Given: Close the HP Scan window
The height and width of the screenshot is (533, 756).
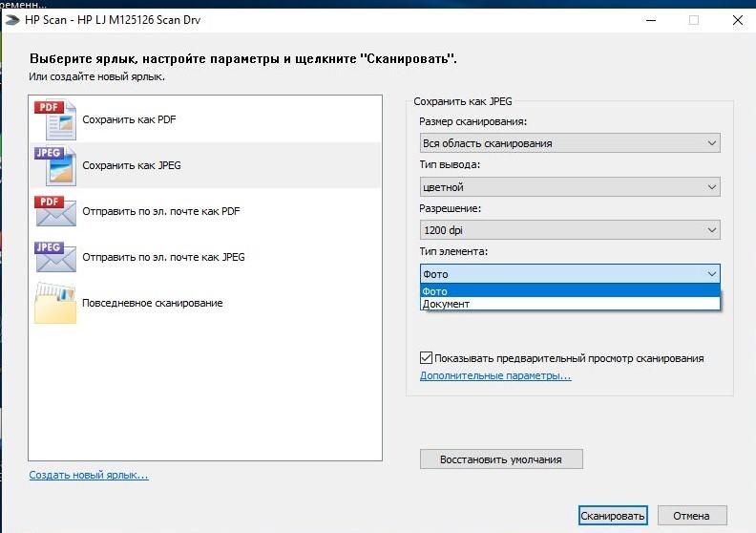Looking at the screenshot, I should [x=737, y=20].
